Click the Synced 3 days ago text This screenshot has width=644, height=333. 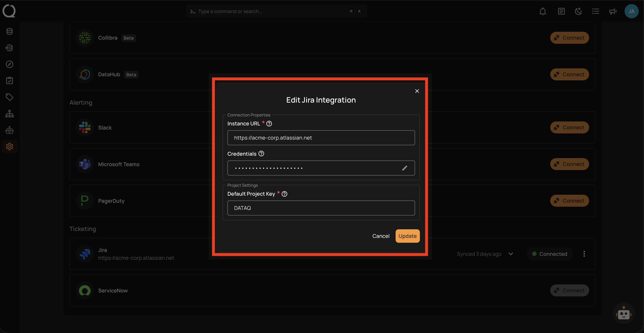[479, 254]
